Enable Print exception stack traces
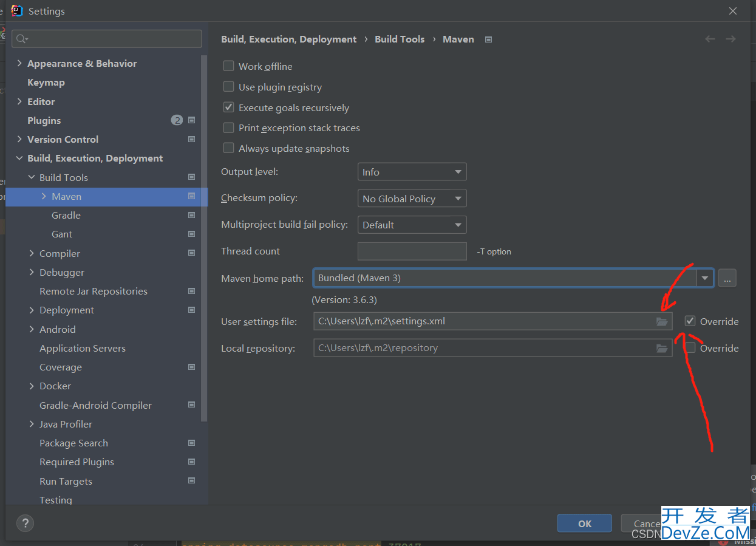This screenshot has width=756, height=546. pyautogui.click(x=228, y=128)
